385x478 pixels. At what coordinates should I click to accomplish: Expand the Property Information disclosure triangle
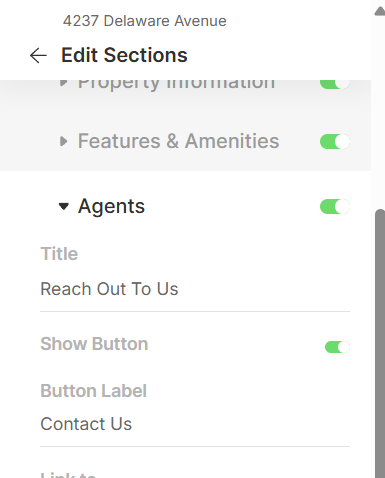click(x=63, y=83)
